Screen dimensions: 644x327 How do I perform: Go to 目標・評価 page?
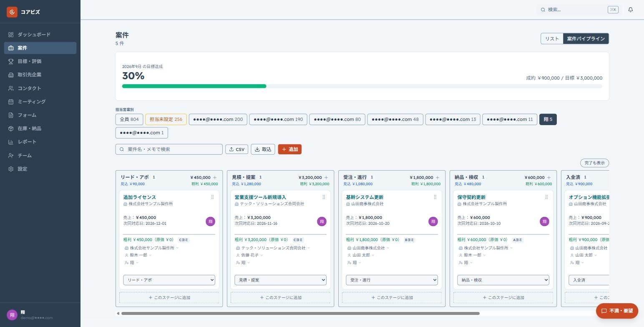(40, 61)
